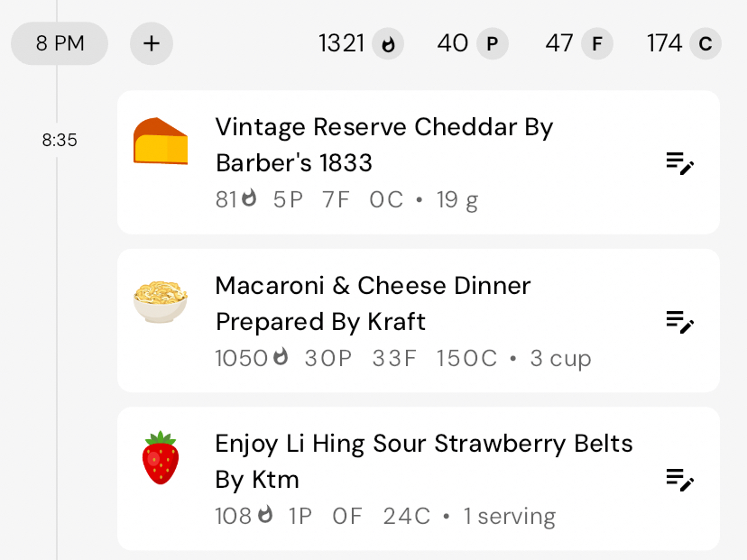Click the fat F badge

click(595, 43)
